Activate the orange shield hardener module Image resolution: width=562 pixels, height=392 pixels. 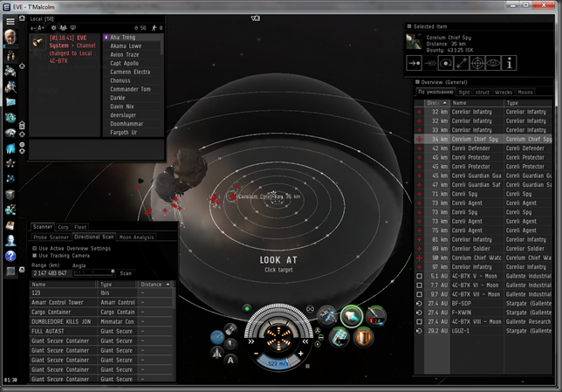[x=363, y=338]
